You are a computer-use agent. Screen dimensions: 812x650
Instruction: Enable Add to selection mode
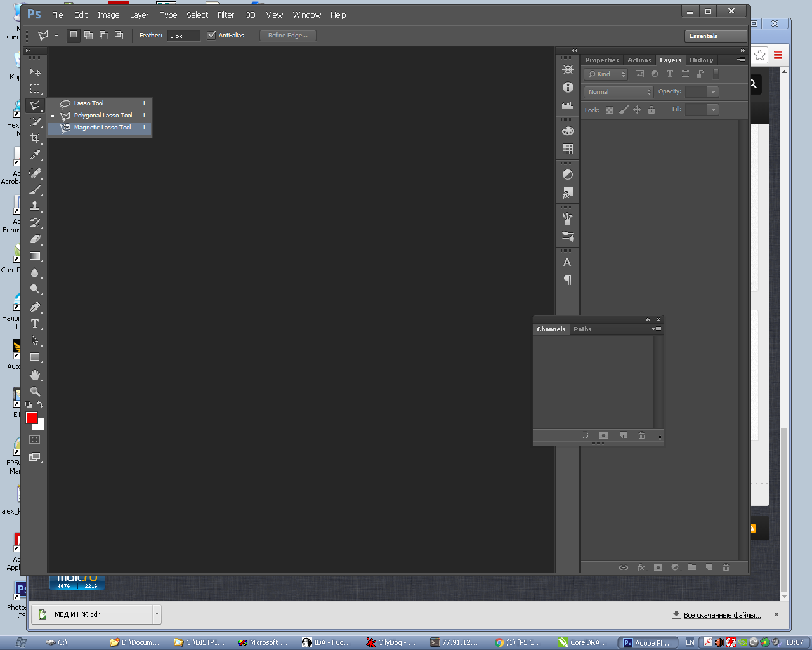pyautogui.click(x=88, y=35)
